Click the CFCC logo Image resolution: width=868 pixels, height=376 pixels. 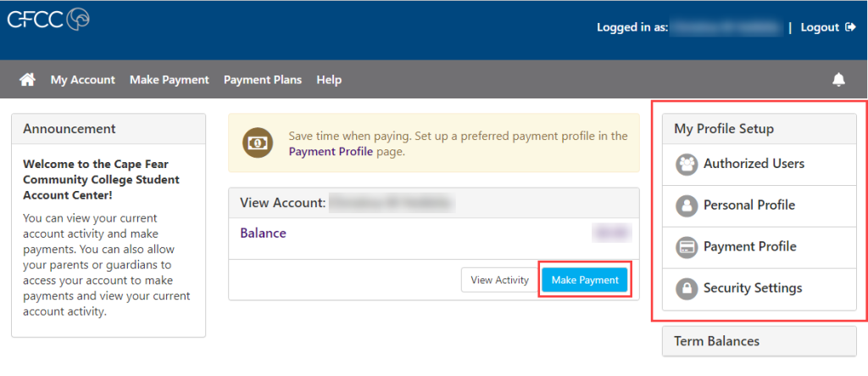click(x=48, y=20)
